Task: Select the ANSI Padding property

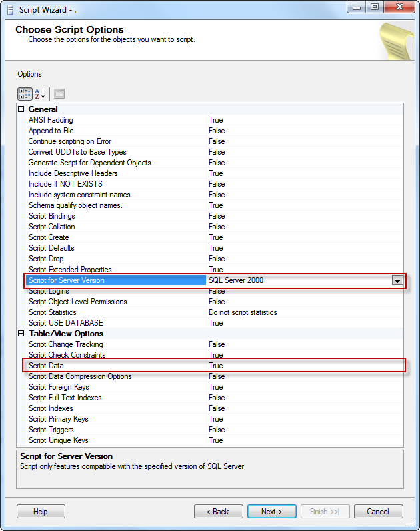Action: click(x=51, y=120)
